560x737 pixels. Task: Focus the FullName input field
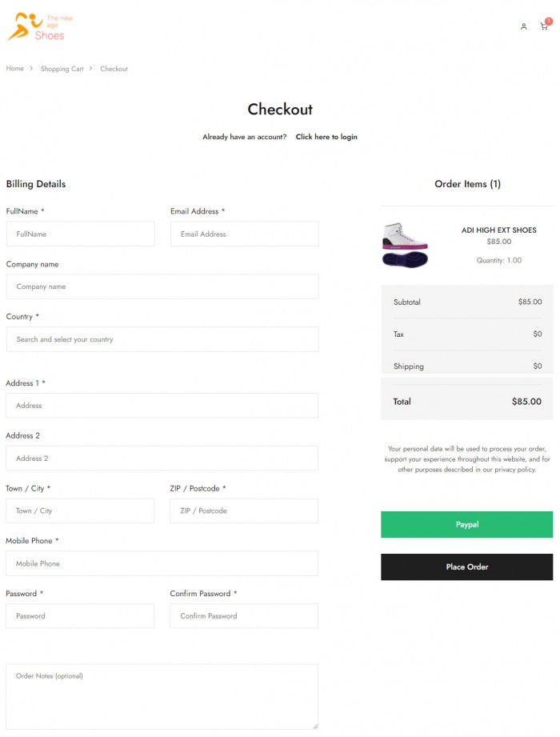(80, 234)
